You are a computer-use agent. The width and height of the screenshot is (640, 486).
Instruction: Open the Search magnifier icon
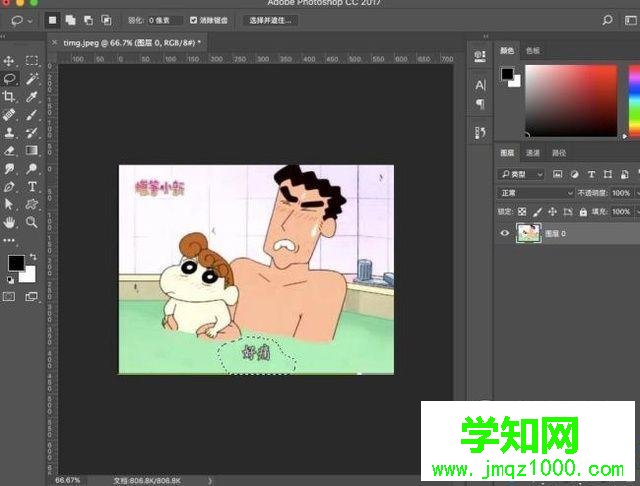607,20
